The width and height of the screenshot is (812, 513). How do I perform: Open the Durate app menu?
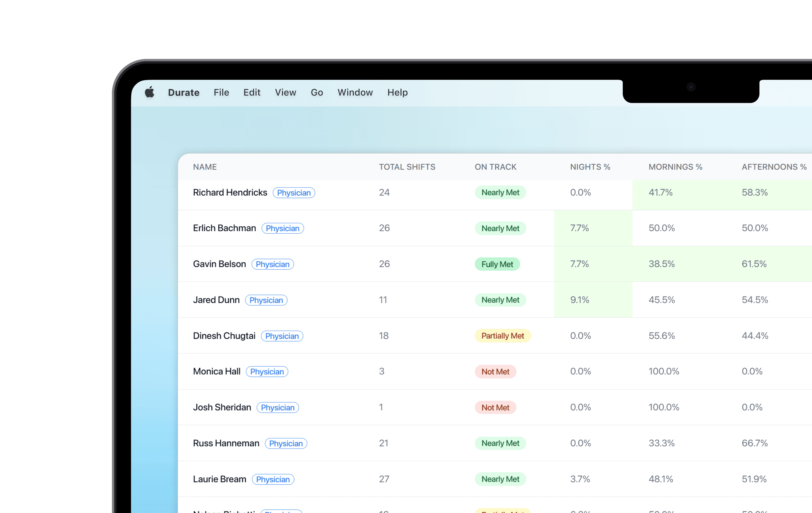point(184,92)
